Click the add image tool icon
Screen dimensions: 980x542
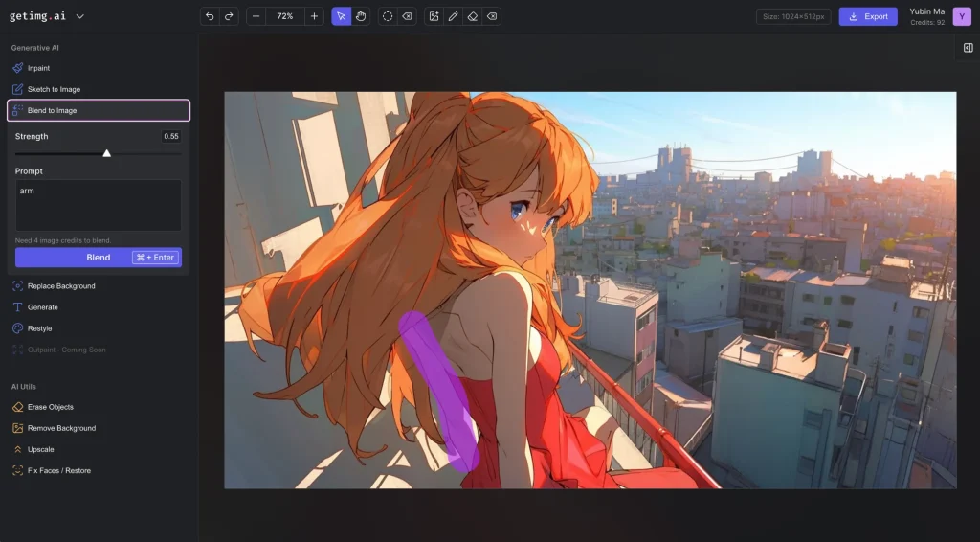click(434, 16)
